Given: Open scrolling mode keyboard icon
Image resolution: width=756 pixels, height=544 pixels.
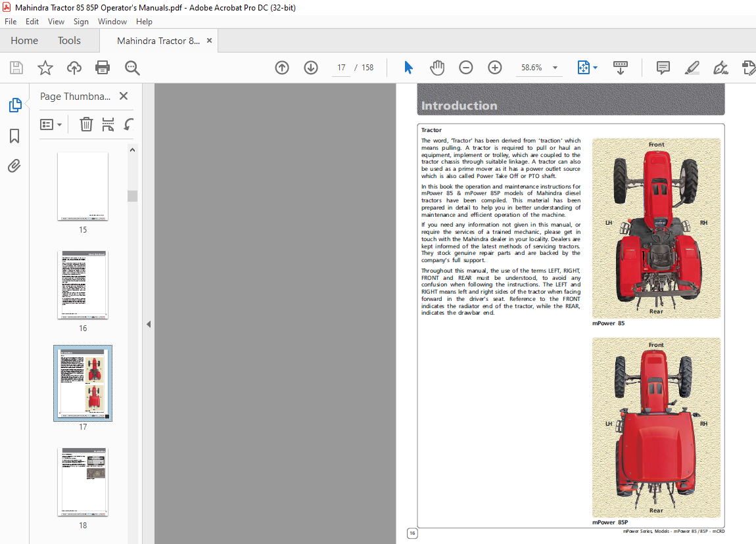Looking at the screenshot, I should click(x=620, y=68).
